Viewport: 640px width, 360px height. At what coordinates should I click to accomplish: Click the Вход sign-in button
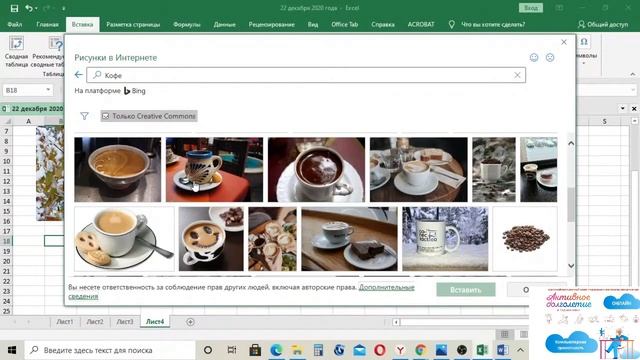(531, 8)
